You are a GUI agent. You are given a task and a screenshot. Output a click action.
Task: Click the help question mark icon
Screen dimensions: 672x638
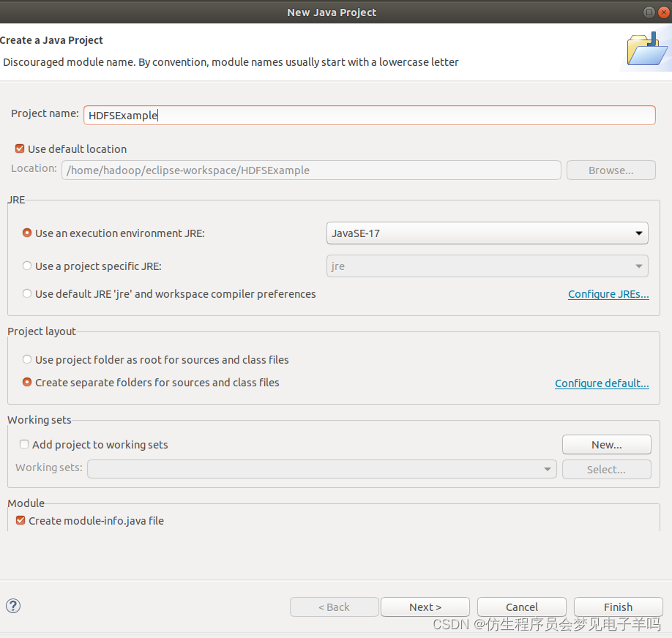[x=13, y=606]
